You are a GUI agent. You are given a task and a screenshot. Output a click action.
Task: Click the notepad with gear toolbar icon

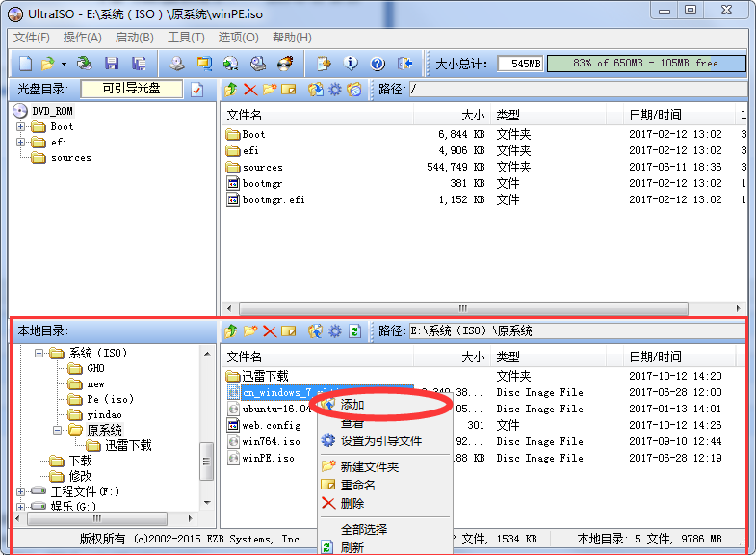324,64
